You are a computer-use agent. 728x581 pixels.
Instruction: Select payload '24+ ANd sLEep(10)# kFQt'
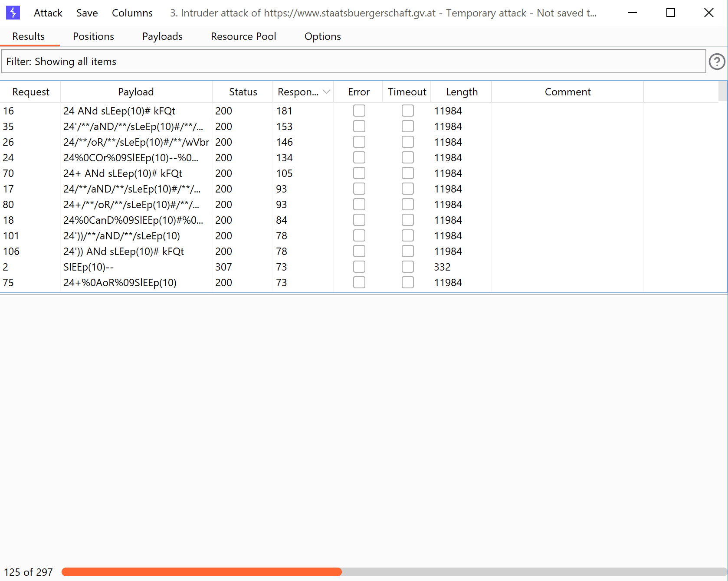pos(123,173)
